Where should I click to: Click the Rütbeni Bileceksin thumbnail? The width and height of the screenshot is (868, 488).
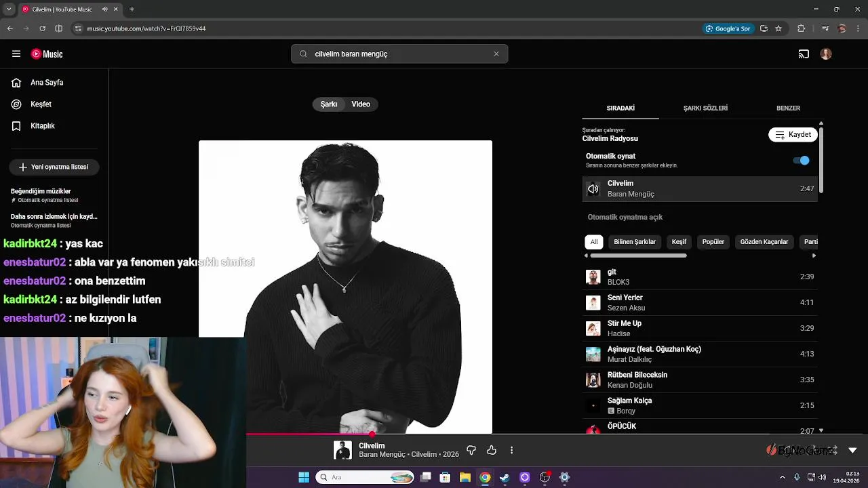(593, 380)
